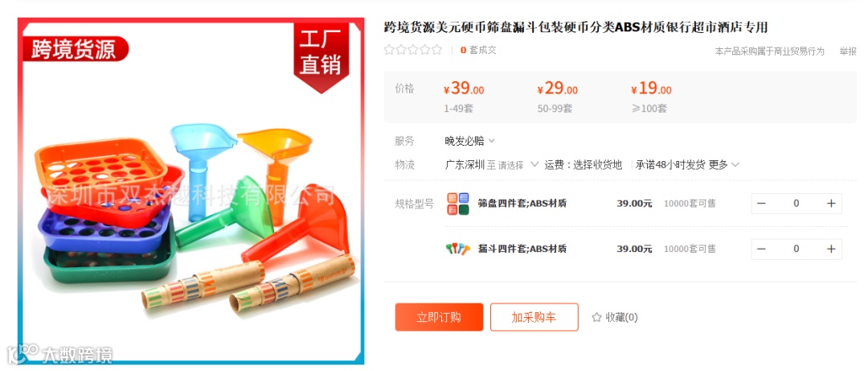Click the main product image
This screenshot has height=371, width=868.
point(191,192)
